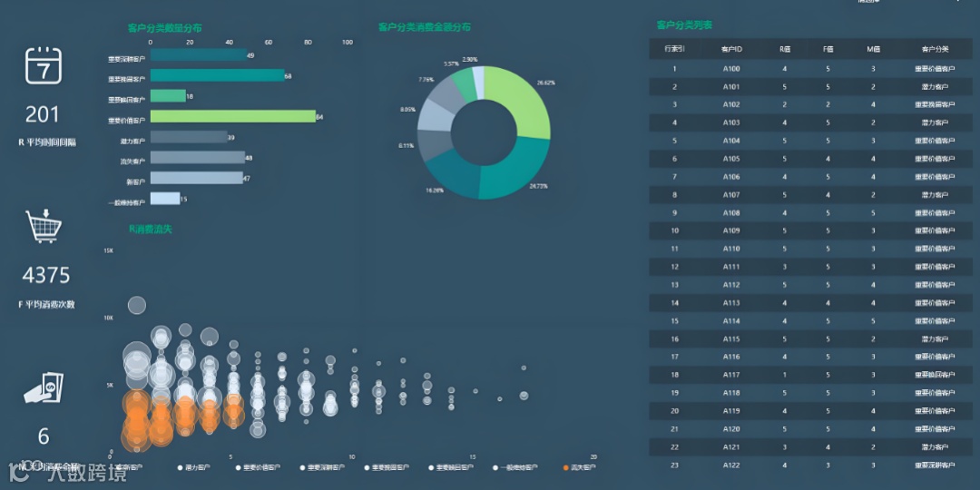Select the 一般维持客户 bar with value 15

click(165, 199)
